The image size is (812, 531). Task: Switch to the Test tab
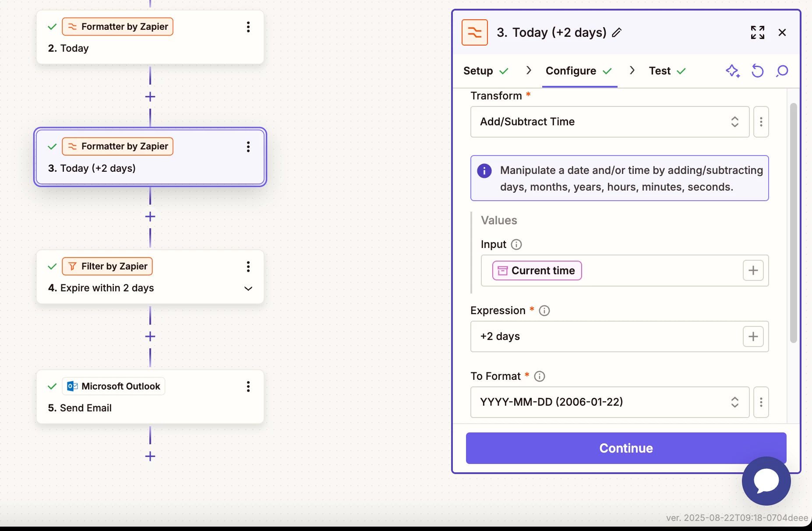coord(667,71)
